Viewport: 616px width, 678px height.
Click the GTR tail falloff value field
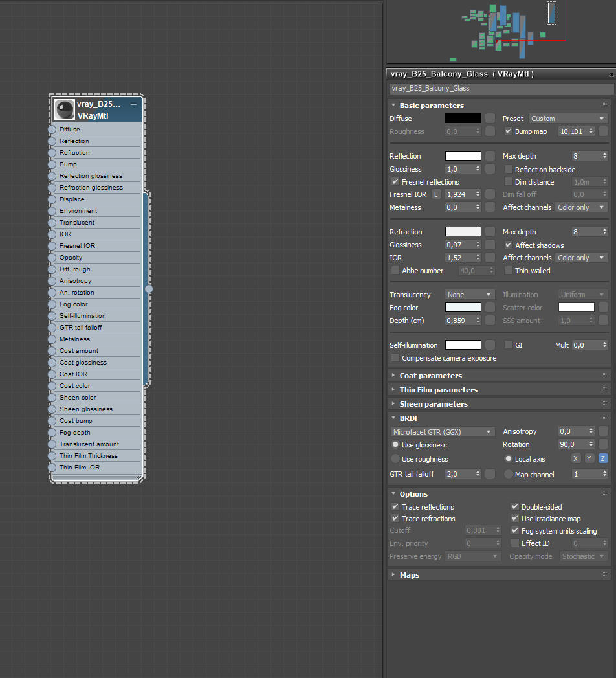click(x=459, y=474)
